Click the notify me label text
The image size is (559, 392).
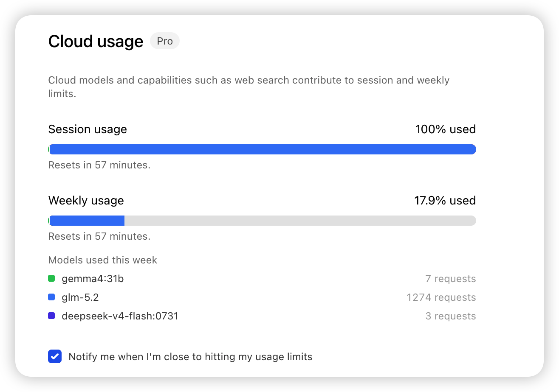(x=190, y=357)
